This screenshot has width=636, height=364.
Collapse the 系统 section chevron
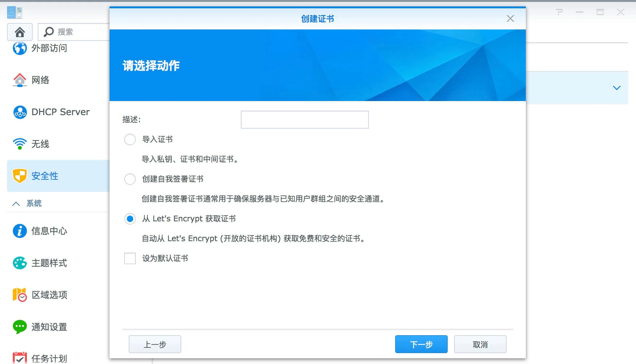coord(16,203)
